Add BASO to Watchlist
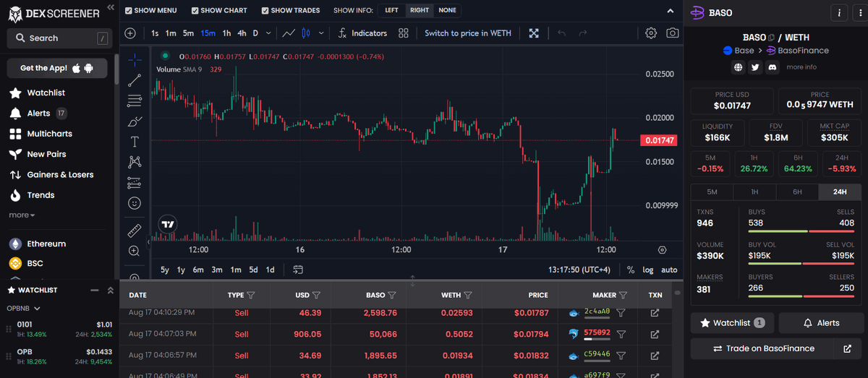This screenshot has height=378, width=868. point(732,323)
